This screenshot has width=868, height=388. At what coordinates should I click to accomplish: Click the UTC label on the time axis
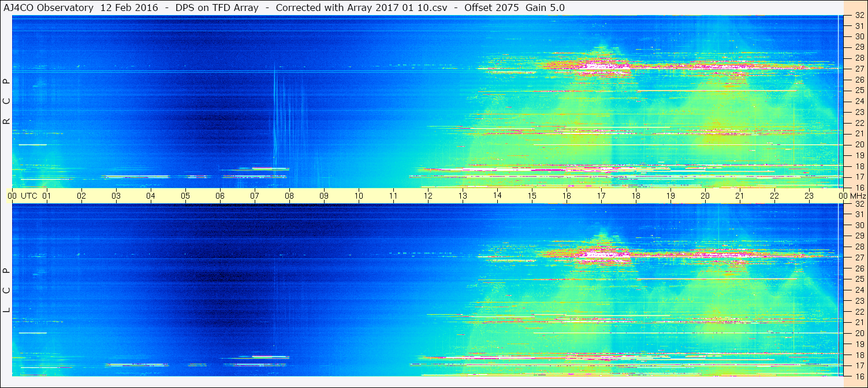(x=29, y=196)
